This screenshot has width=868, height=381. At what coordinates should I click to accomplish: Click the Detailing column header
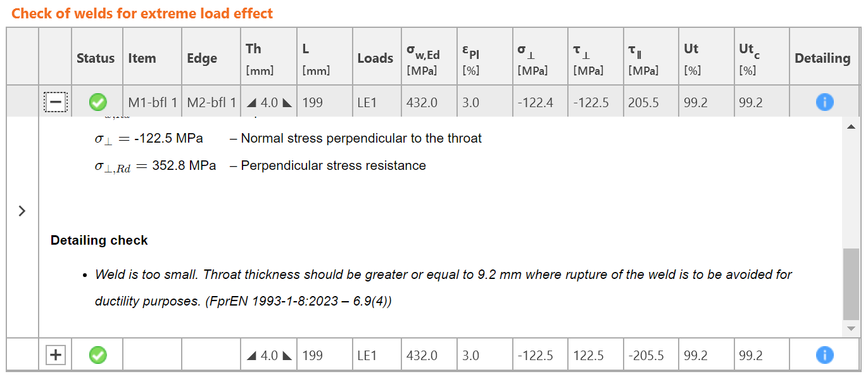822,58
